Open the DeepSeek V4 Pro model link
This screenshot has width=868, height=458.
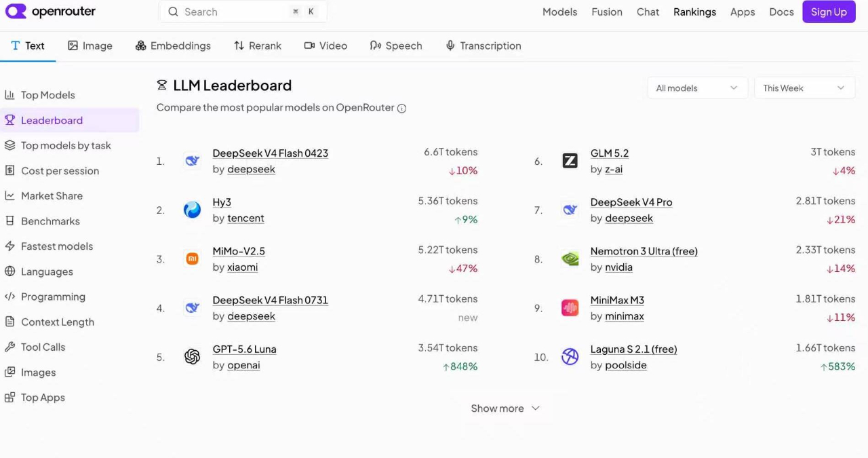pyautogui.click(x=631, y=202)
